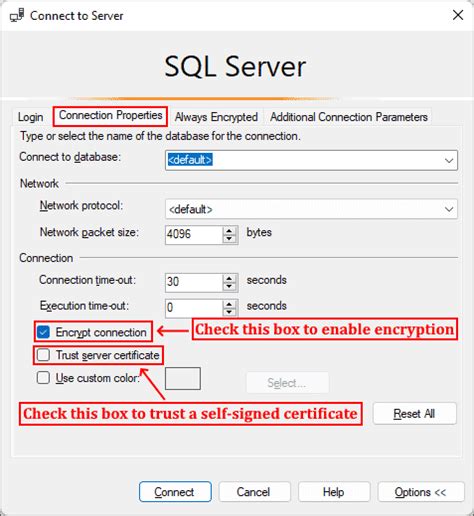Expand the Connect to database dropdown arrow

(x=449, y=160)
